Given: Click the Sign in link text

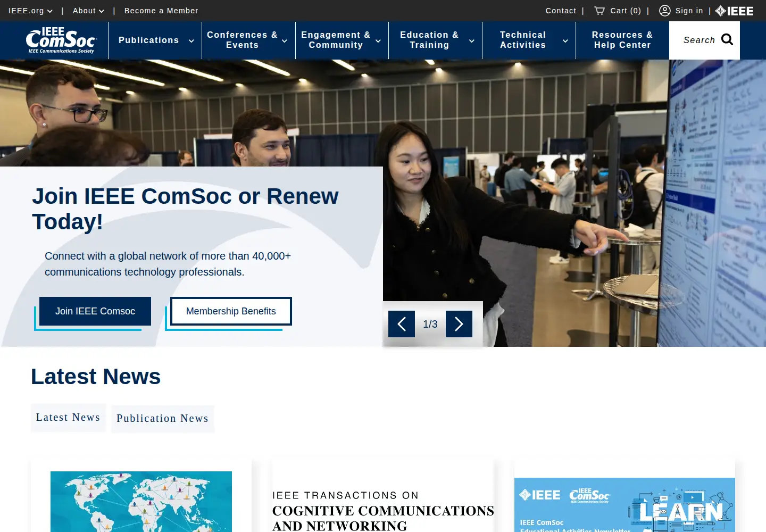Looking at the screenshot, I should [689, 11].
